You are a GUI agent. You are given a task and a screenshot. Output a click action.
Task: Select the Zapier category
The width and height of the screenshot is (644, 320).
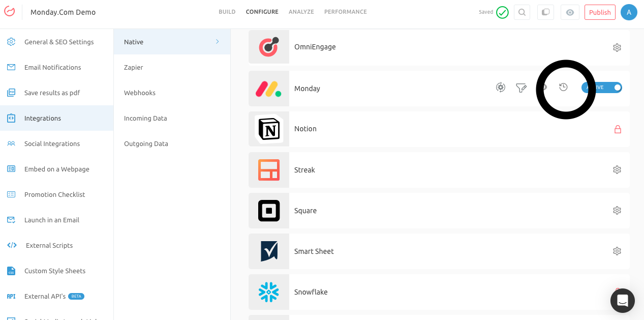tap(172, 67)
